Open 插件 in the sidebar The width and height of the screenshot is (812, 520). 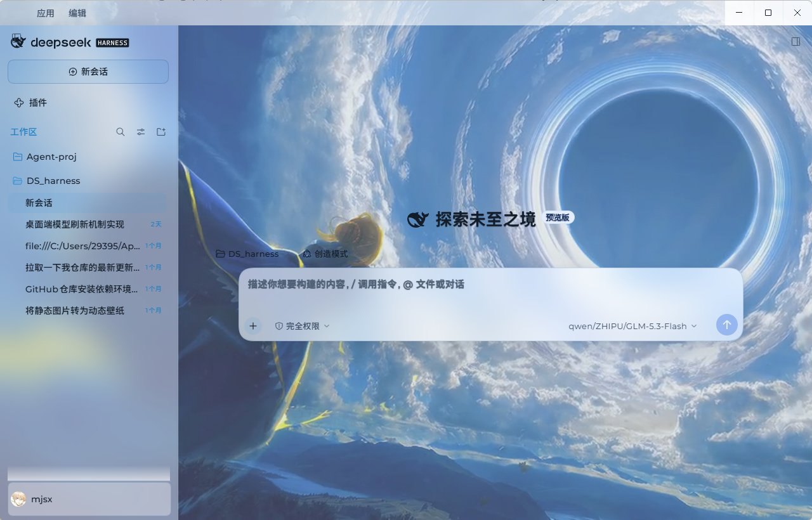88,103
